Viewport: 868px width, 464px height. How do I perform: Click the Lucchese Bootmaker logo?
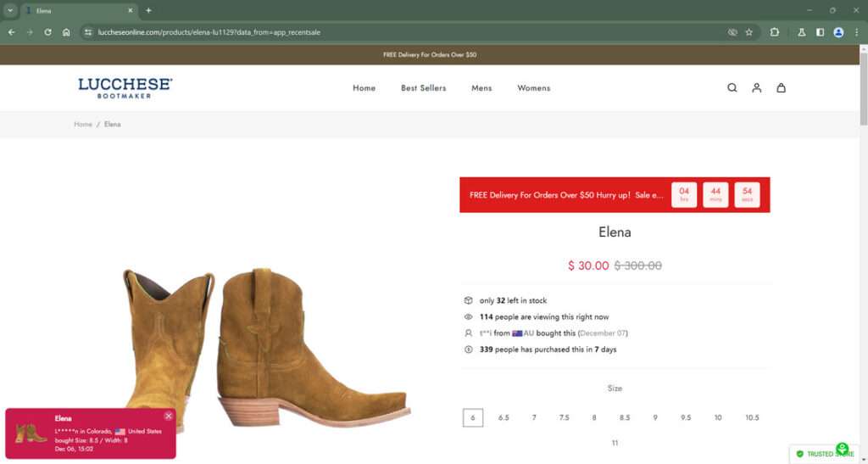125,88
